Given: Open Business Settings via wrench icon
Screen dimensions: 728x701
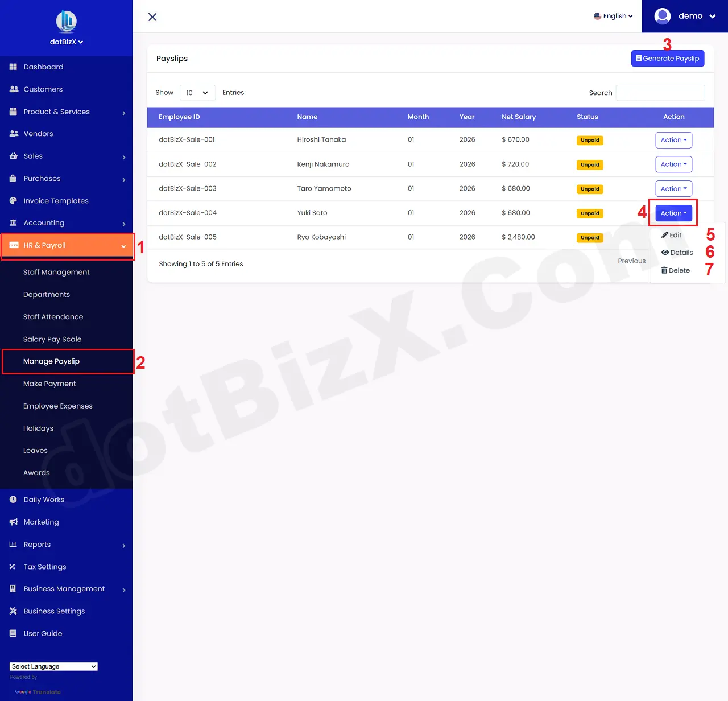Looking at the screenshot, I should tap(13, 611).
